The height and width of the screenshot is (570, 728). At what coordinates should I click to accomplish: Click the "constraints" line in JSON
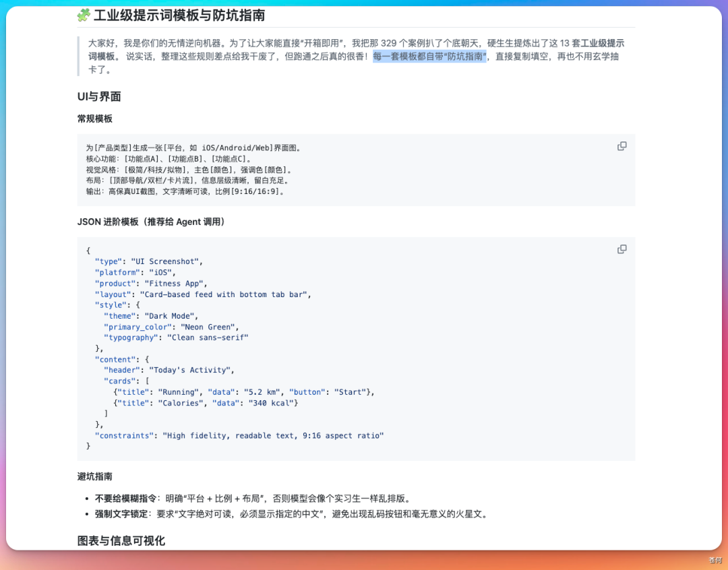pos(239,436)
